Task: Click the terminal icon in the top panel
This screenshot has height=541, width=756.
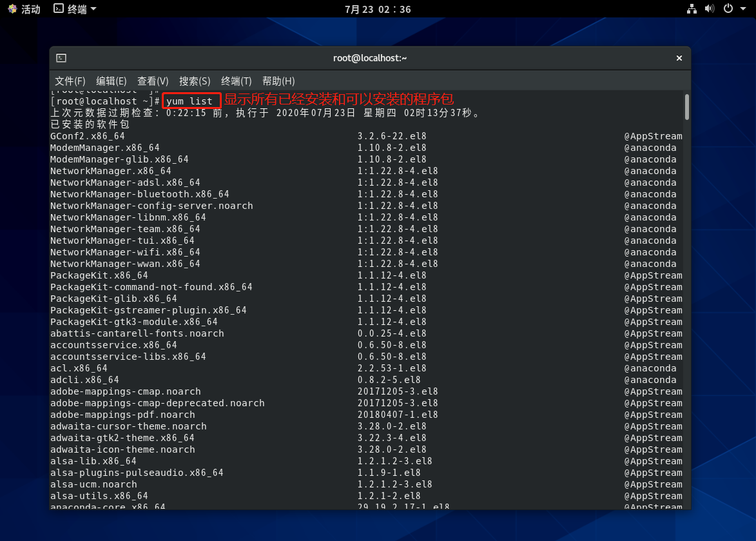Action: 59,9
